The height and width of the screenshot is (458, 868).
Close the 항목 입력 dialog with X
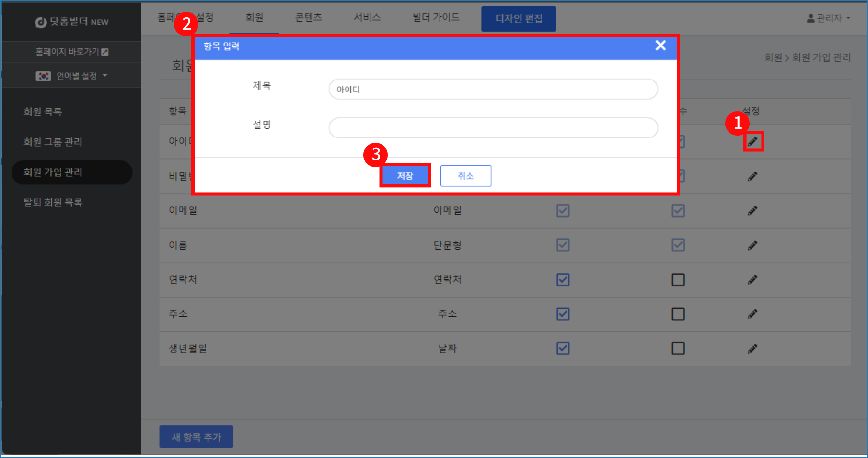click(x=660, y=46)
